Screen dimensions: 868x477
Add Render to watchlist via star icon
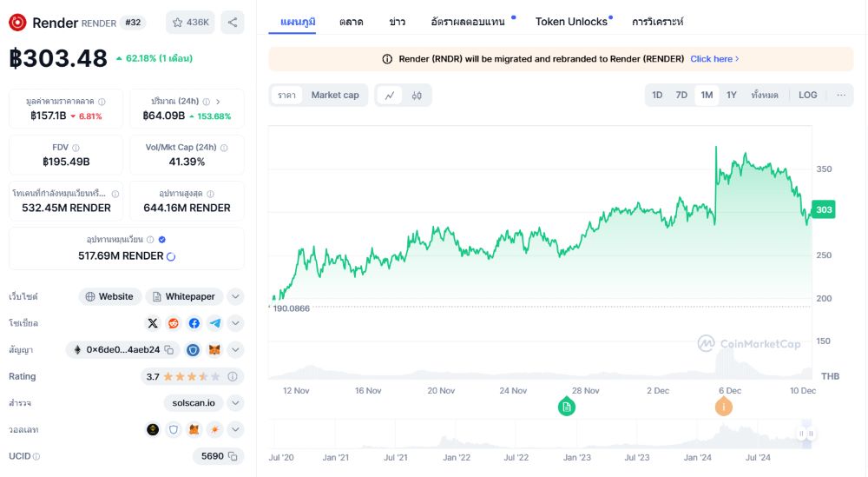[x=177, y=23]
